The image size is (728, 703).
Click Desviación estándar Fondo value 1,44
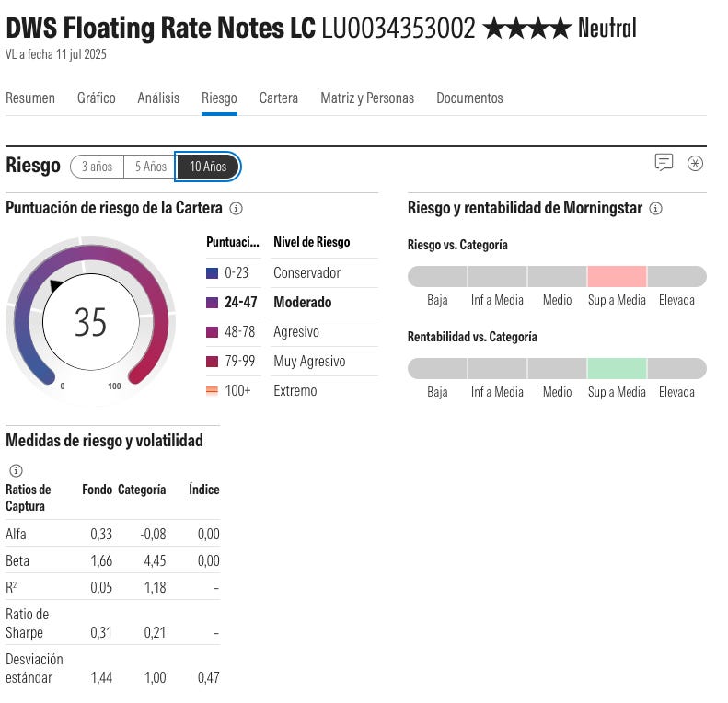tap(101, 678)
